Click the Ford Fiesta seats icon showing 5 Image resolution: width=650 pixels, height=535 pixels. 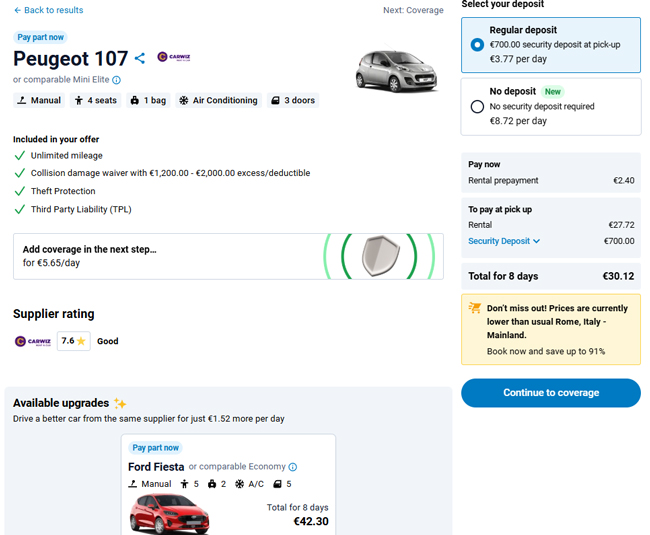(184, 484)
